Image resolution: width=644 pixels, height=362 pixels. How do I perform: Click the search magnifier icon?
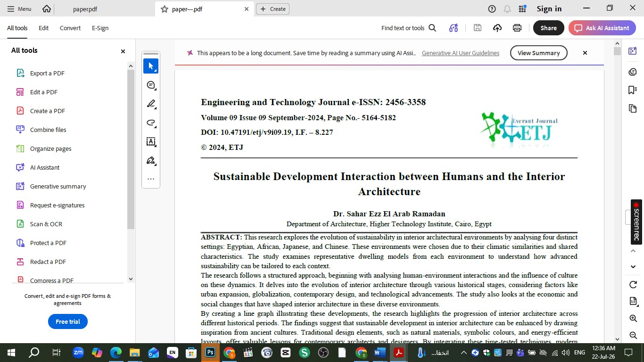pos(432,28)
